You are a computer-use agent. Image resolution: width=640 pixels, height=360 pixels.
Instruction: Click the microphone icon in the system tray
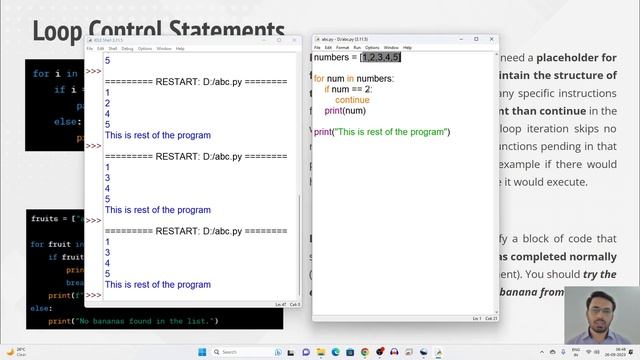coord(563,352)
